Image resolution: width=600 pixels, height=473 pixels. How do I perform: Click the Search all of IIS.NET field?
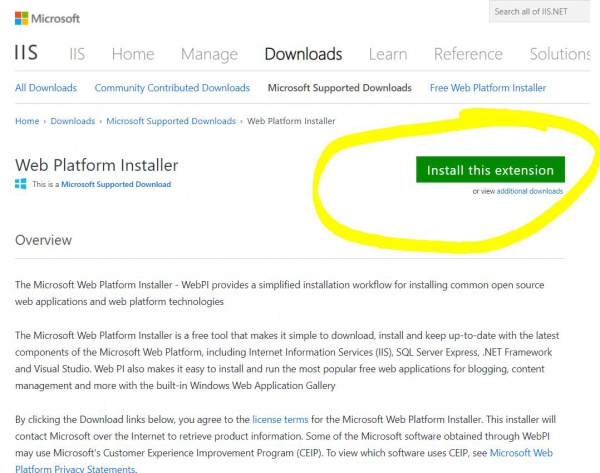pos(539,11)
